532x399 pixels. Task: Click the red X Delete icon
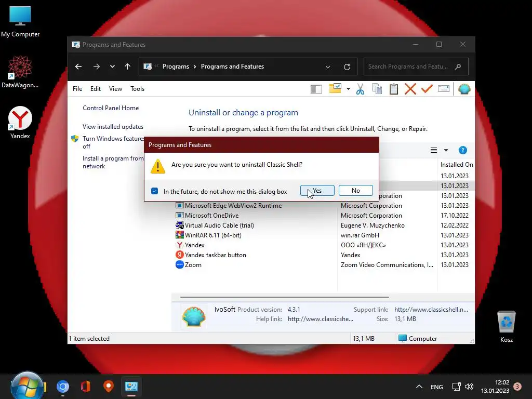click(410, 89)
